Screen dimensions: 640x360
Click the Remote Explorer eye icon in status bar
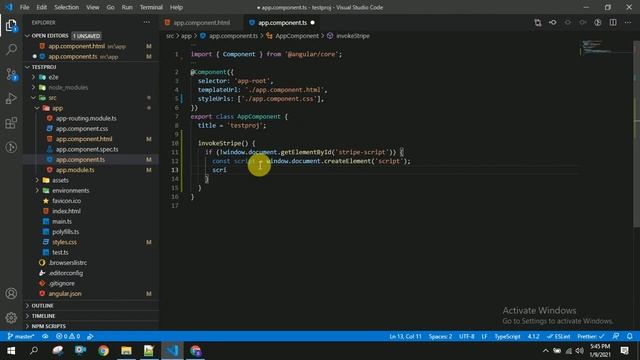[x=45, y=336]
